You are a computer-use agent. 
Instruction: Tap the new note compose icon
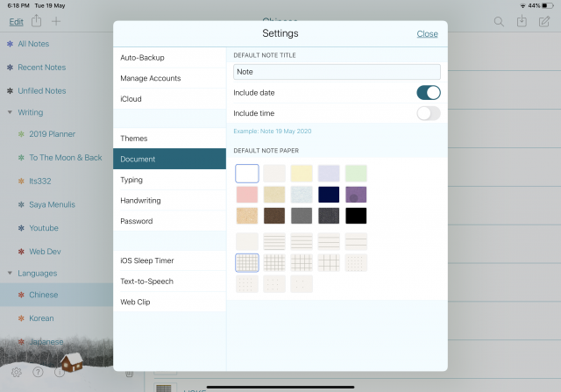click(545, 21)
